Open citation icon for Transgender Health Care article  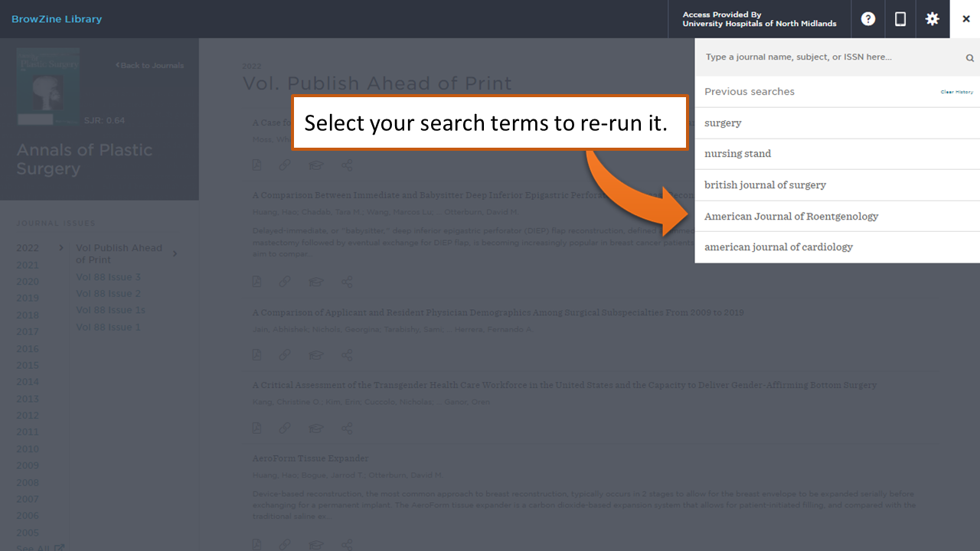pyautogui.click(x=315, y=429)
